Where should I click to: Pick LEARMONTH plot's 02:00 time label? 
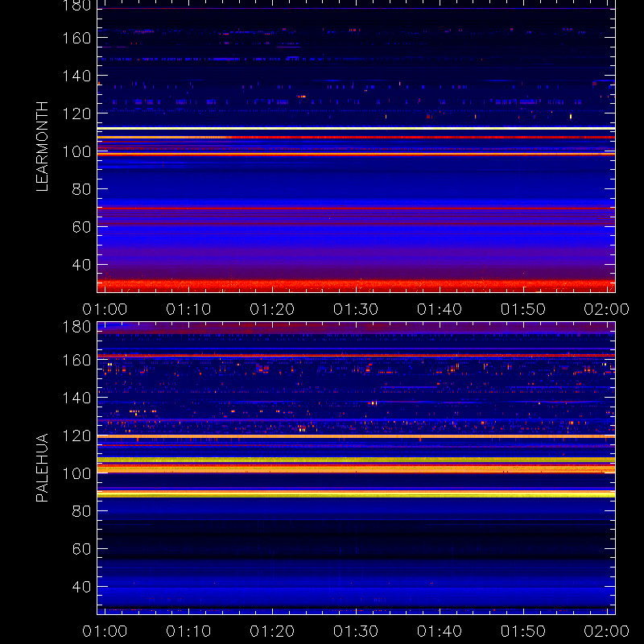(607, 309)
